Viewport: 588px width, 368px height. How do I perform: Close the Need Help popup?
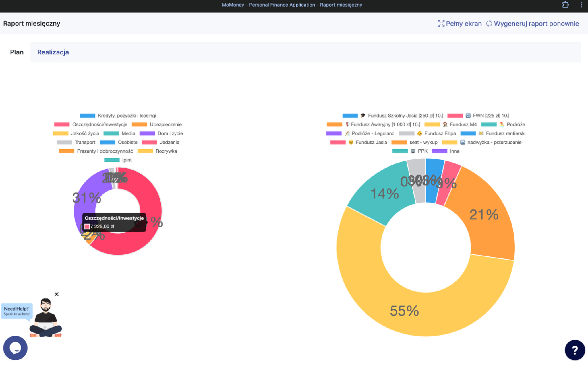coord(57,294)
